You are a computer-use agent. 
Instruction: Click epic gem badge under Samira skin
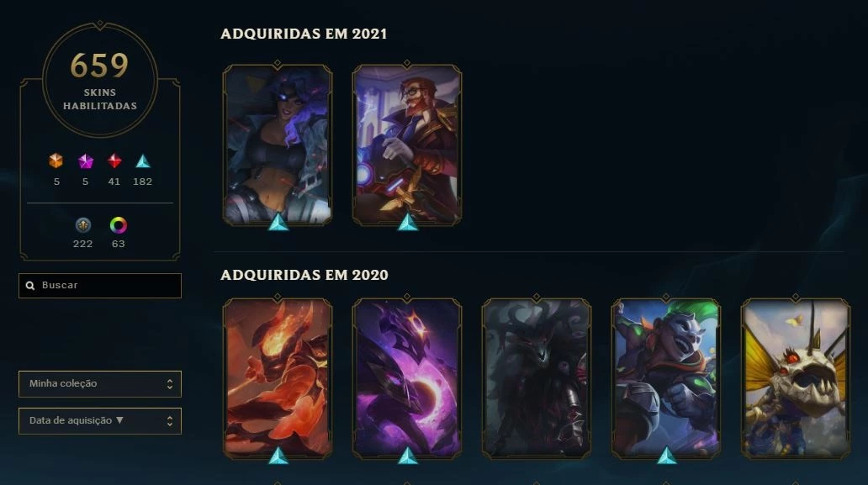278,222
